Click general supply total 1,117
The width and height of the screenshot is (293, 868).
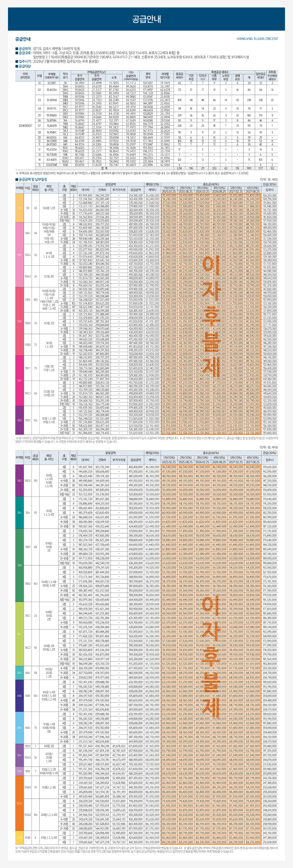(x=260, y=168)
